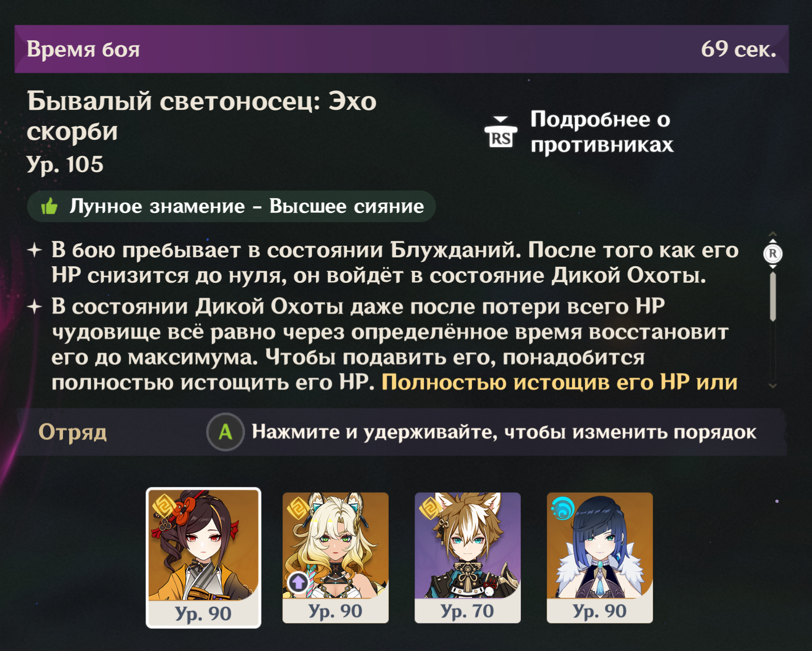The width and height of the screenshot is (812, 651).
Task: Click the Geo element icon on first character
Action: (x=164, y=507)
